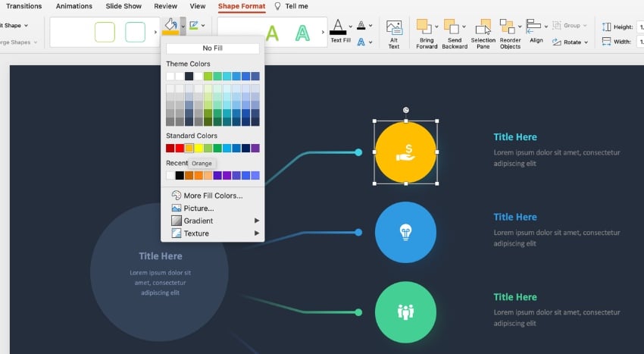Viewport: 644px width, 354px height.
Task: Switch to the Animations tab
Action: [74, 6]
